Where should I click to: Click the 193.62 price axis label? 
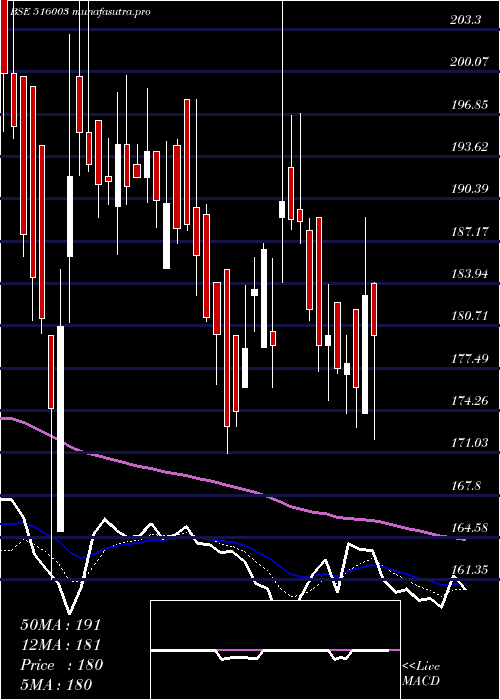[469, 147]
